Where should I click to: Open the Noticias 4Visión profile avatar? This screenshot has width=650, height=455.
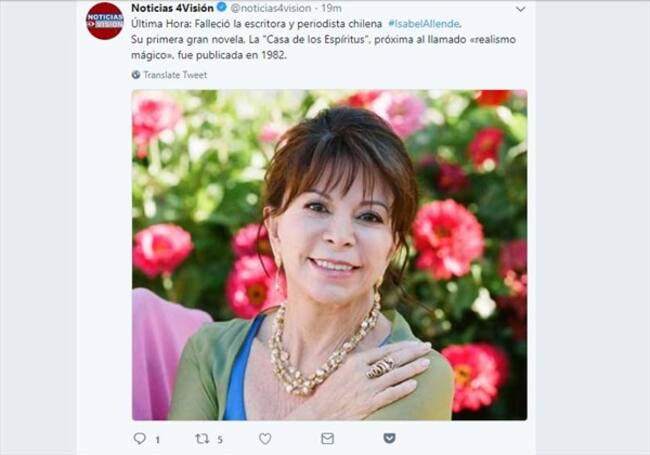[104, 21]
